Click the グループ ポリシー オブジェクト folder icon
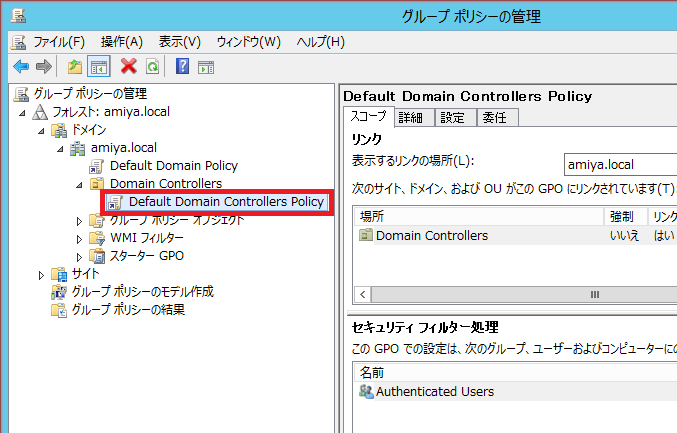This screenshot has width=677, height=433. [97, 220]
